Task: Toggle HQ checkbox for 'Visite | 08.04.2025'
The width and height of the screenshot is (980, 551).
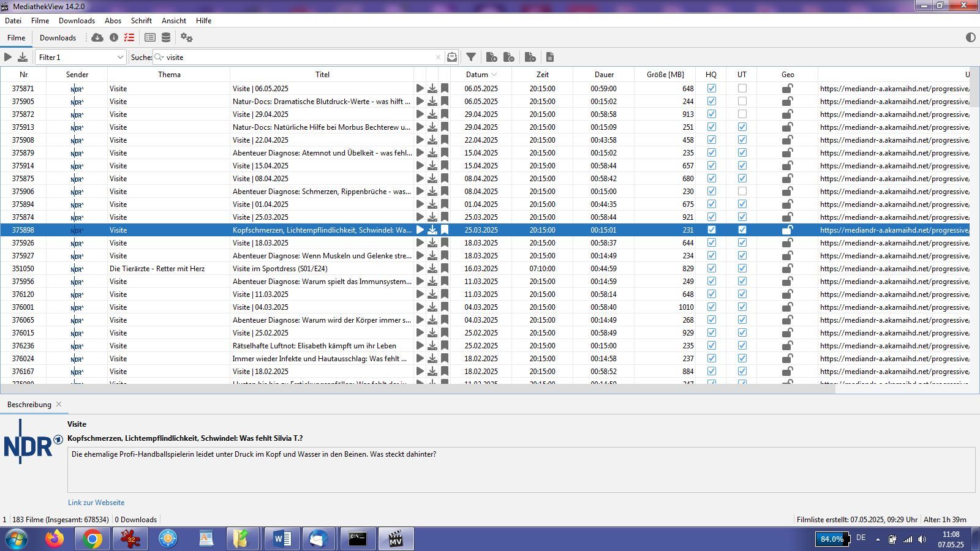Action: coord(711,178)
